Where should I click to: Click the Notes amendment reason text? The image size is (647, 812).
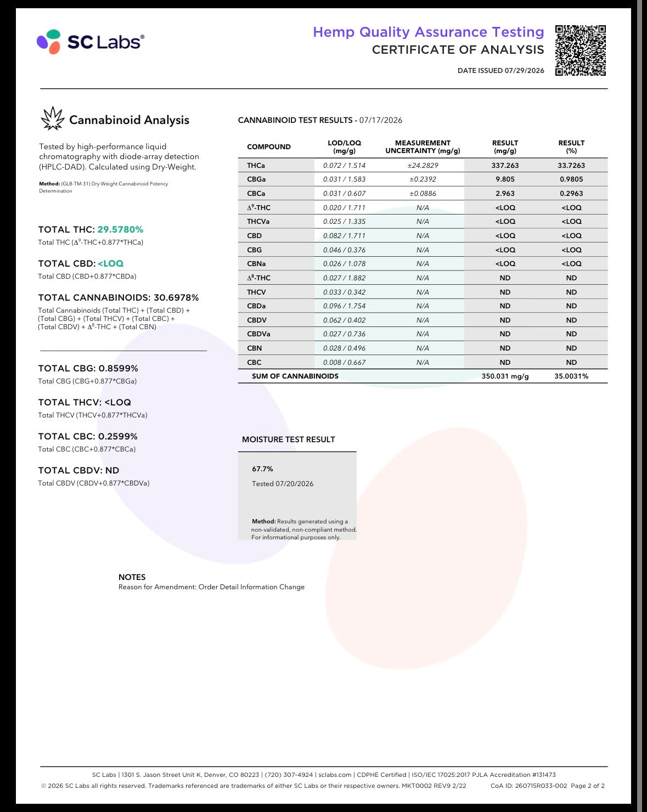(211, 587)
